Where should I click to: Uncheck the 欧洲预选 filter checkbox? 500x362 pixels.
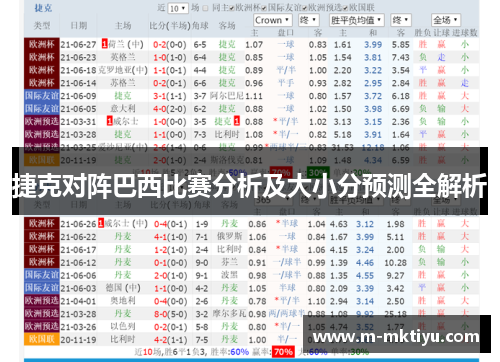tap(305, 8)
